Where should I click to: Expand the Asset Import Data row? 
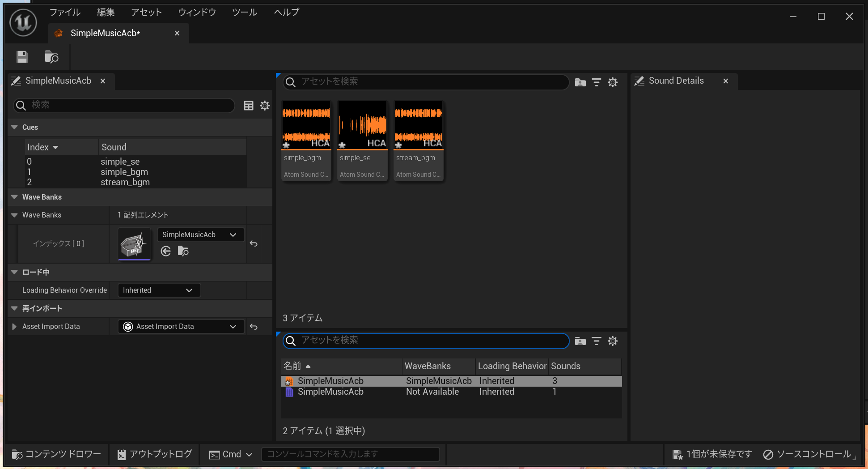pos(14,327)
